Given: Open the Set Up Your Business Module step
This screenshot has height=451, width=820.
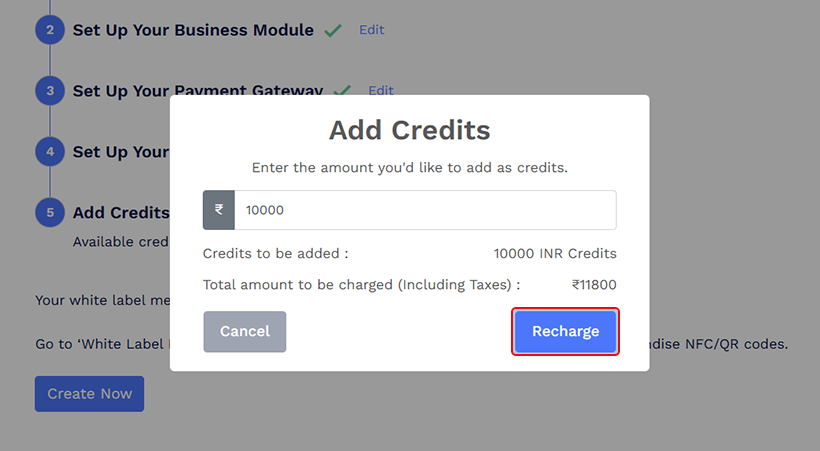Looking at the screenshot, I should click(193, 30).
